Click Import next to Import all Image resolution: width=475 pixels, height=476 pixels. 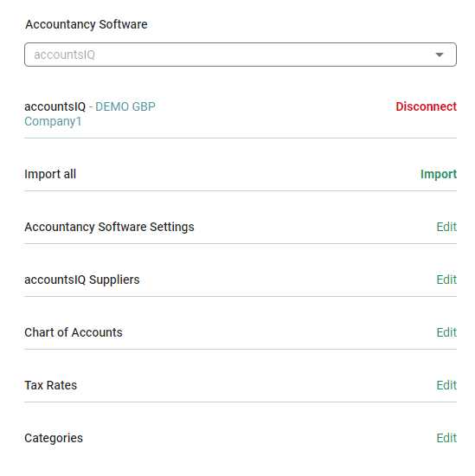(x=439, y=174)
